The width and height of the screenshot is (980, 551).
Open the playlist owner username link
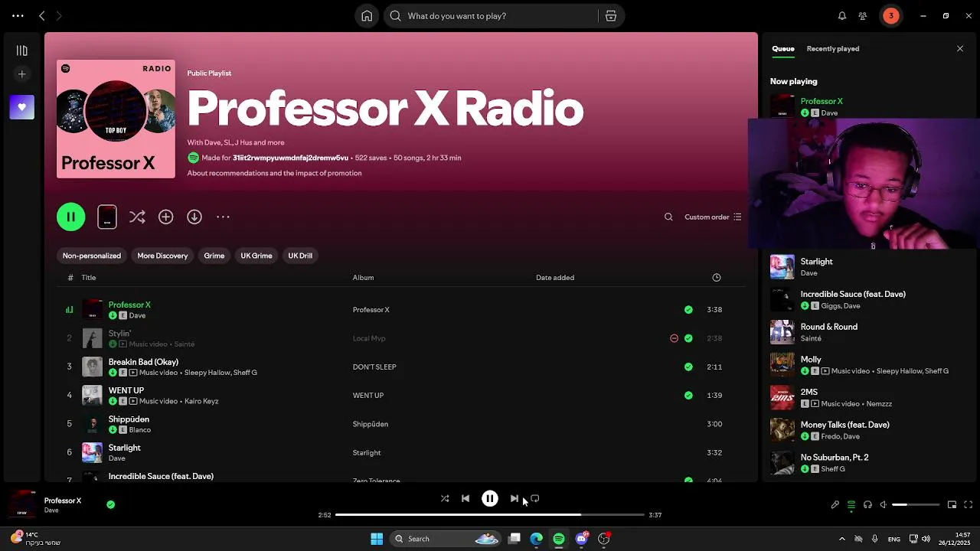click(290, 158)
